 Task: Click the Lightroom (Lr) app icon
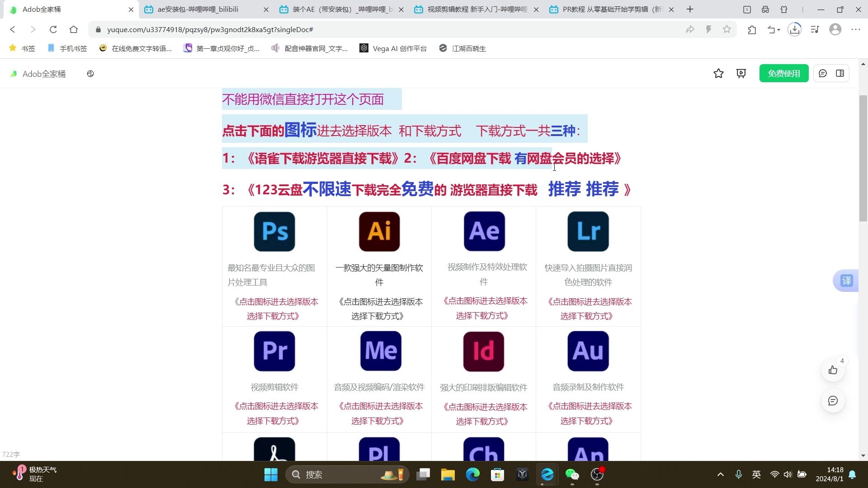(588, 231)
